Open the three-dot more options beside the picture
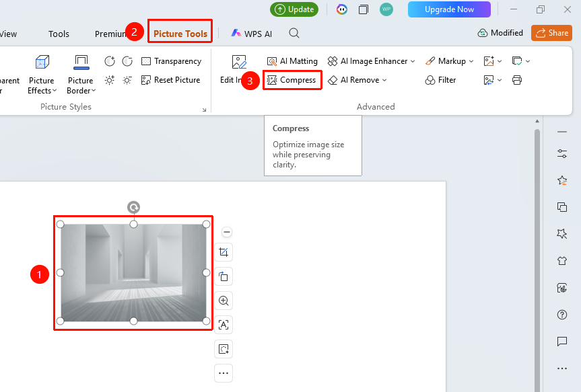Viewport: 581px width, 392px height. click(224, 373)
